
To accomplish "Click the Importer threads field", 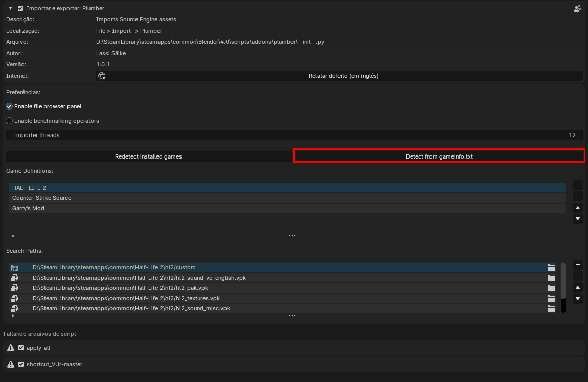I will (x=294, y=135).
